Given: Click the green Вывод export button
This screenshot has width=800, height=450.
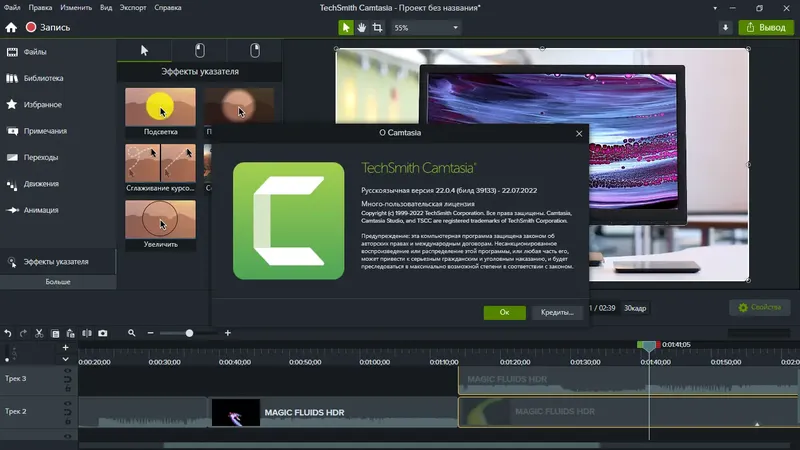Looking at the screenshot, I should [x=766, y=28].
